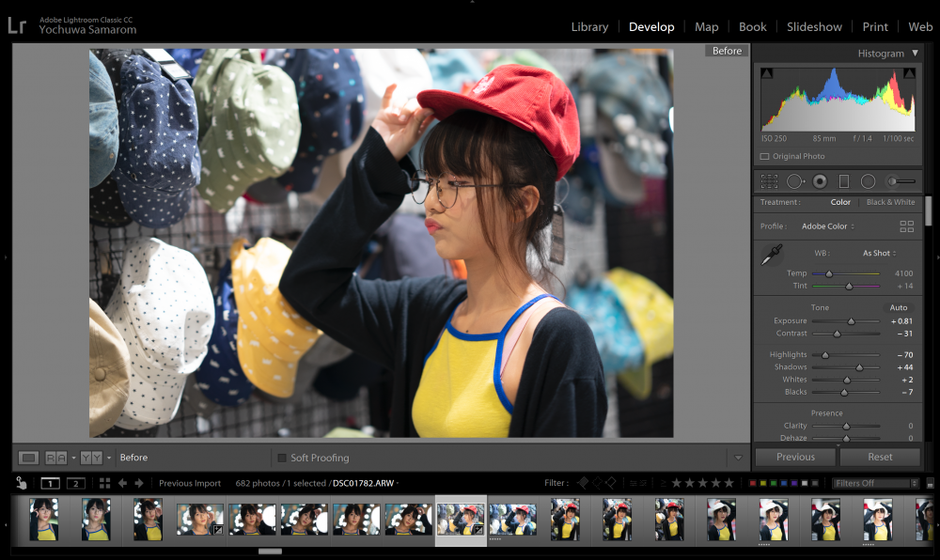940x560 pixels.
Task: Open the Slideshow module
Action: coord(814,27)
